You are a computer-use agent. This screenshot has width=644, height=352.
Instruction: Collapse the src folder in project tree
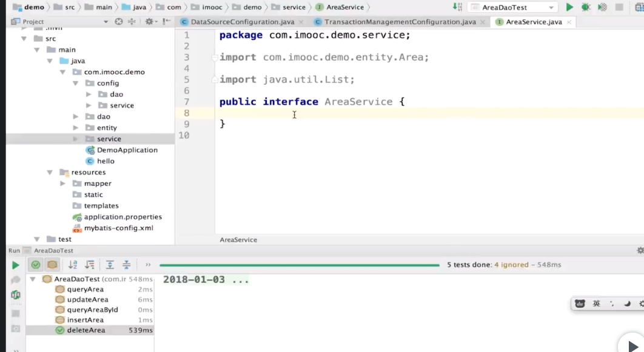point(24,39)
